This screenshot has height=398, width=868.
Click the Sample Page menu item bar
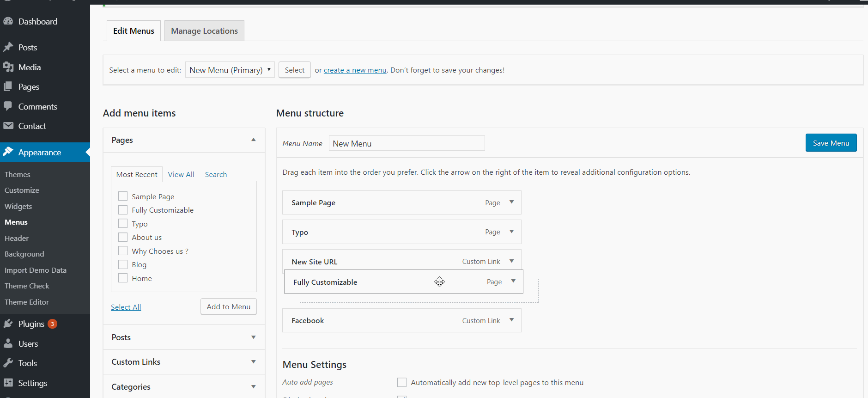point(402,202)
